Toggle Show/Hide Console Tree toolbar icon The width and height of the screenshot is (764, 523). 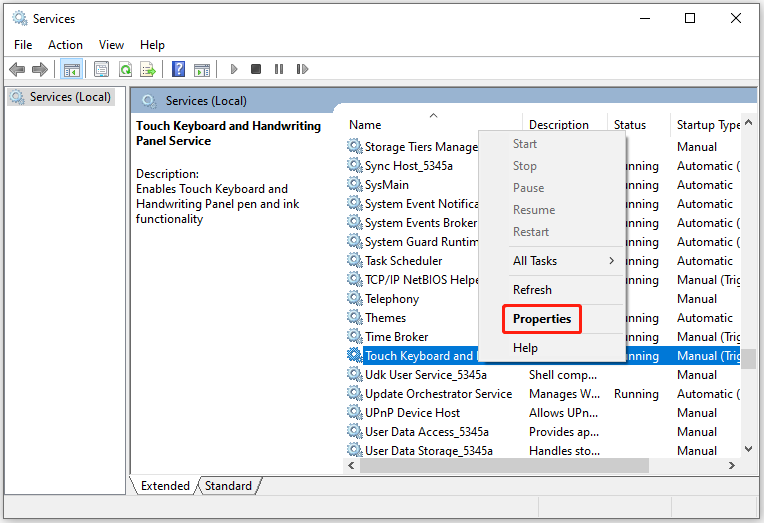click(x=71, y=69)
